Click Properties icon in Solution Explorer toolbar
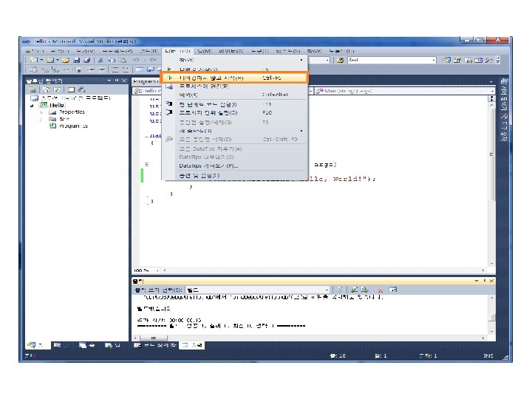This screenshot has height=399, width=532. tap(33, 89)
